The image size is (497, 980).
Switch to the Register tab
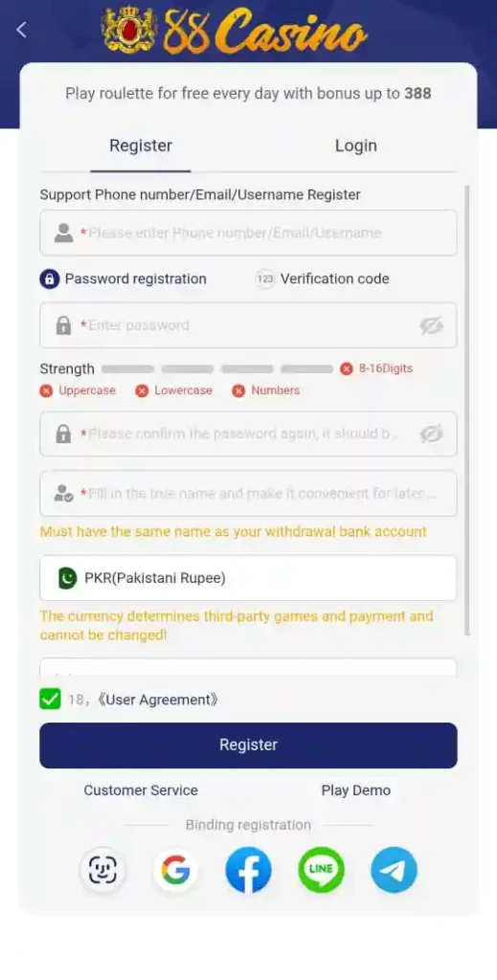141,145
